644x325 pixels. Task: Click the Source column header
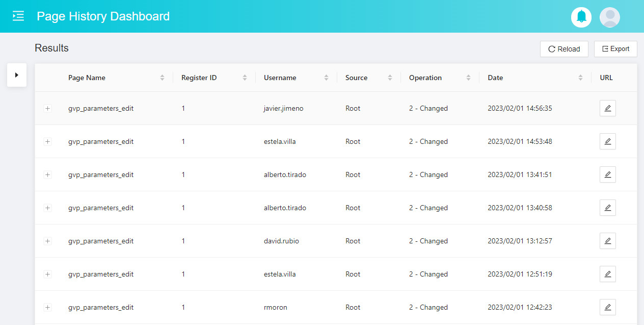coord(356,78)
